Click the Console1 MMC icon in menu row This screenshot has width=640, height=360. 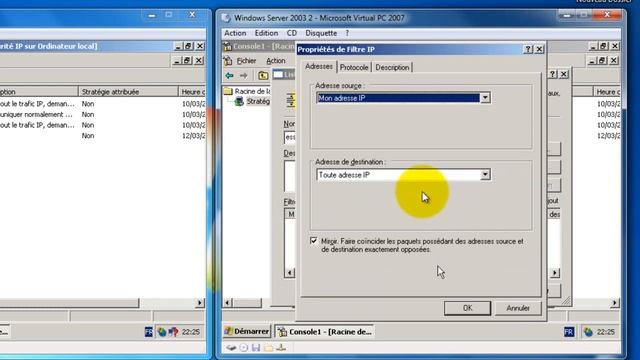tap(228, 61)
